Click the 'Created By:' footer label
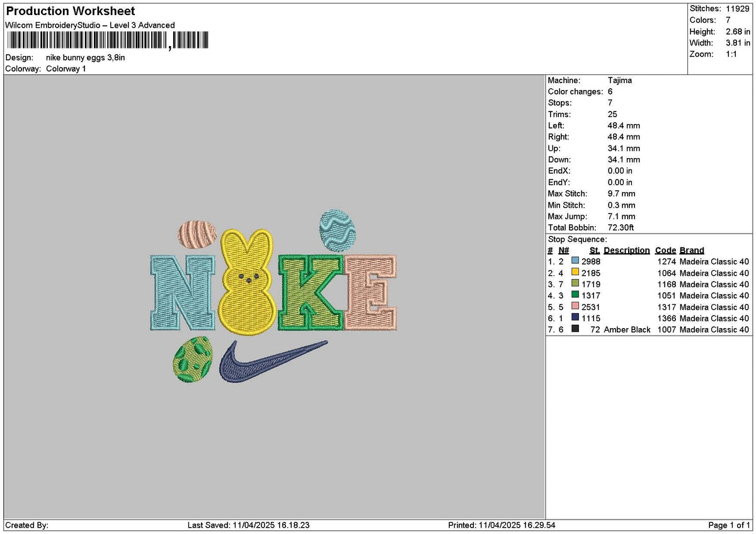756x534 pixels. [x=26, y=525]
